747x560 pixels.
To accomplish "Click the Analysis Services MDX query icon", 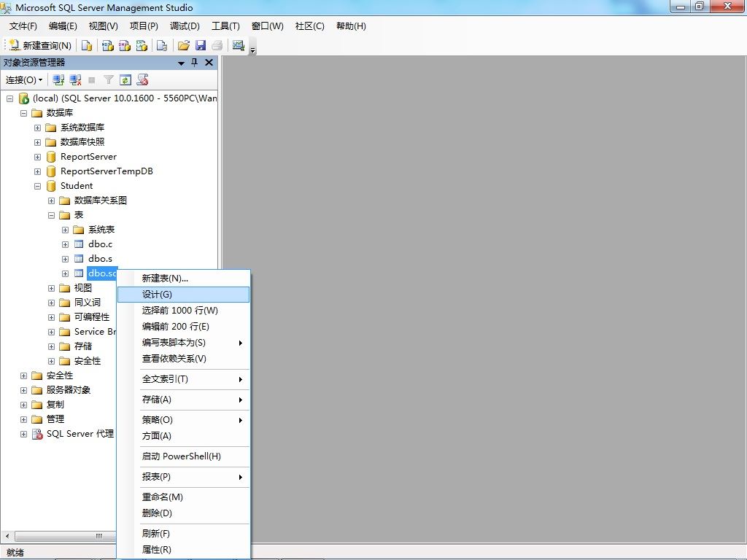I will coord(108,45).
